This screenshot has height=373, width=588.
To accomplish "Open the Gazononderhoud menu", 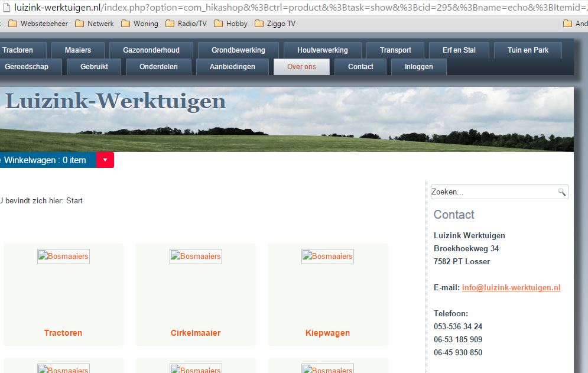I will click(x=151, y=50).
